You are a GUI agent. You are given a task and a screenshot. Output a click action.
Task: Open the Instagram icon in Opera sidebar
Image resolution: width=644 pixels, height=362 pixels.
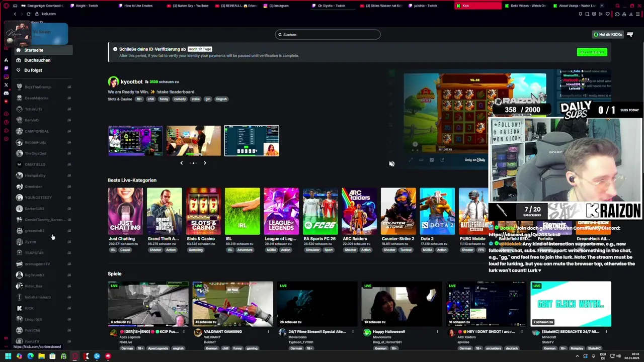point(6,76)
